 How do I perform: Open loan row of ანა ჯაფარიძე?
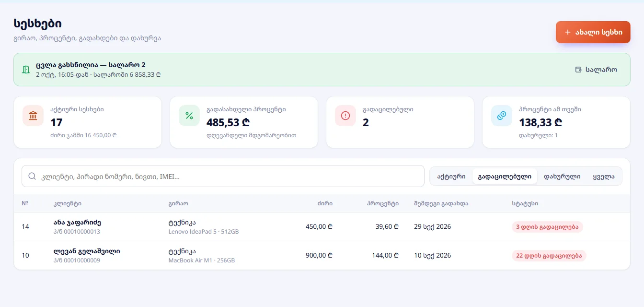pyautogui.click(x=322, y=227)
